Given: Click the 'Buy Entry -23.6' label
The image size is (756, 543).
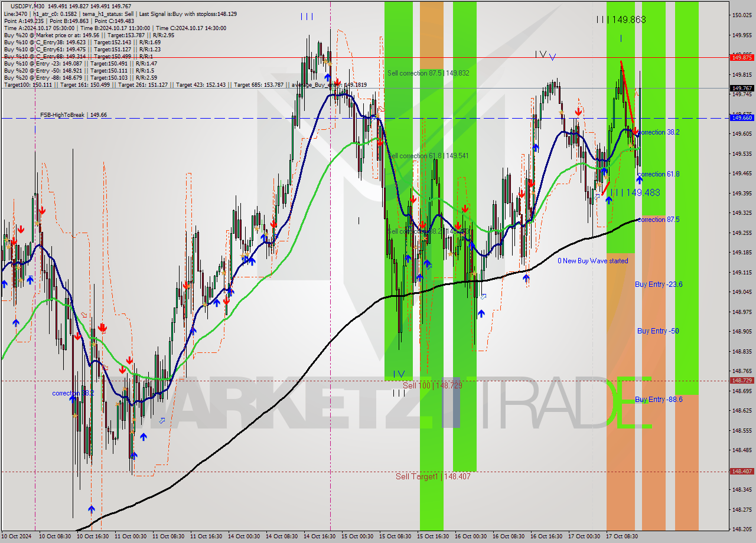Looking at the screenshot, I should [659, 284].
